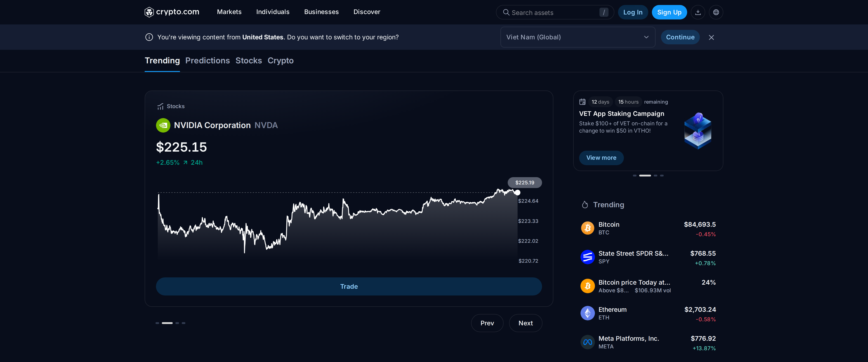Image resolution: width=868 pixels, height=362 pixels.
Task: Click the 15 hours countdown badge
Action: tap(628, 102)
